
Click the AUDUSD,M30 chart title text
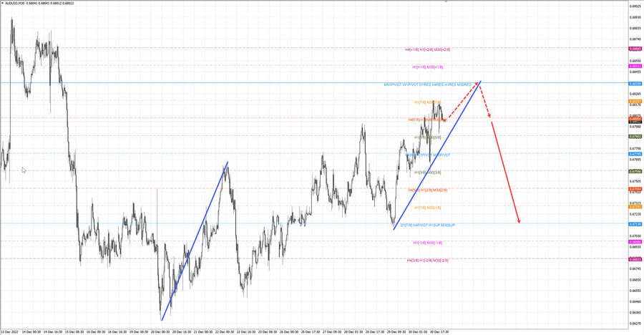(x=14, y=4)
